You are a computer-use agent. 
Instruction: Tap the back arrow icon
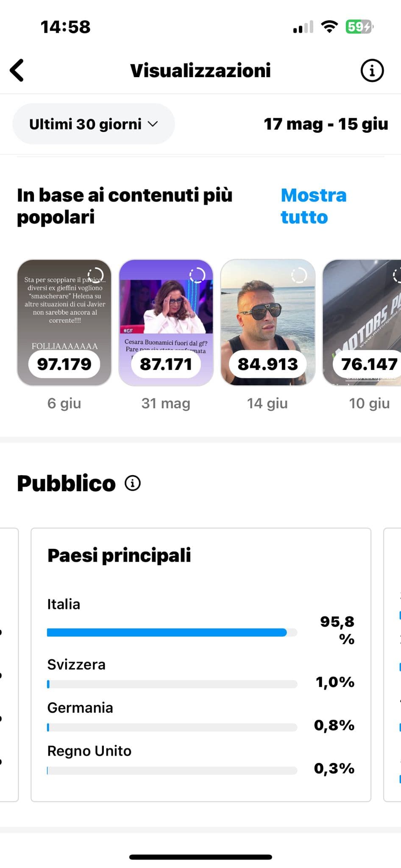coord(17,70)
